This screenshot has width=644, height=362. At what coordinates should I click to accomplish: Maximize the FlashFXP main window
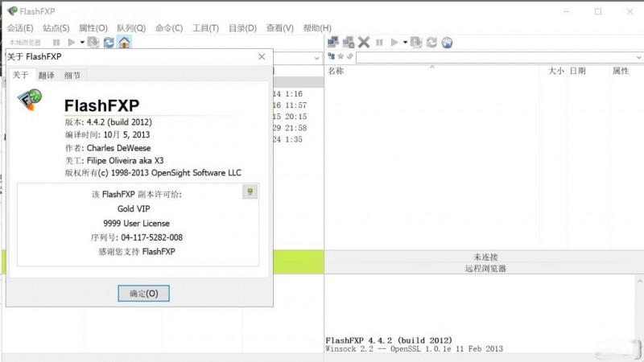click(x=598, y=11)
